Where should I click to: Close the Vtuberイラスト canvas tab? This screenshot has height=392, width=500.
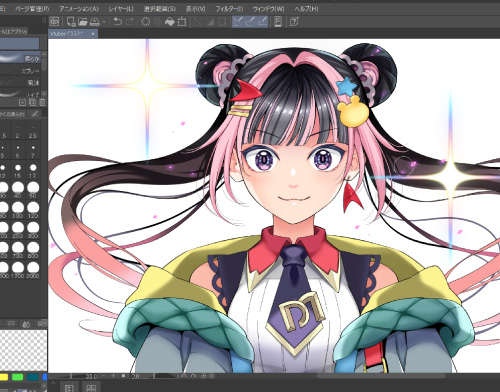tap(93, 34)
